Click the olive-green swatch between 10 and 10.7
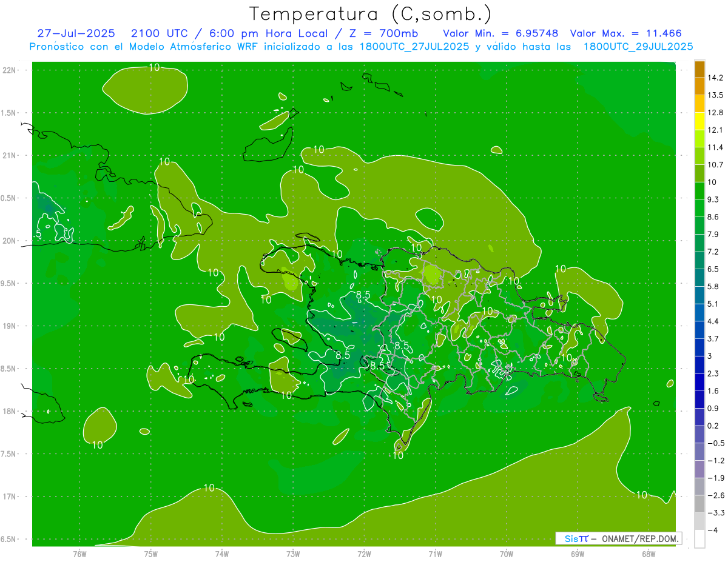 click(699, 173)
